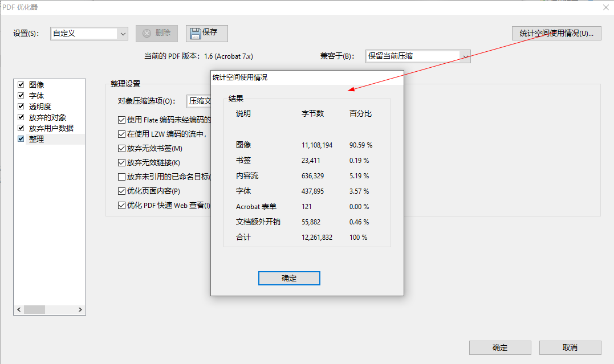Open the 对象压缩选项 dropdown
Viewport: 614px width, 364px height.
click(x=200, y=101)
